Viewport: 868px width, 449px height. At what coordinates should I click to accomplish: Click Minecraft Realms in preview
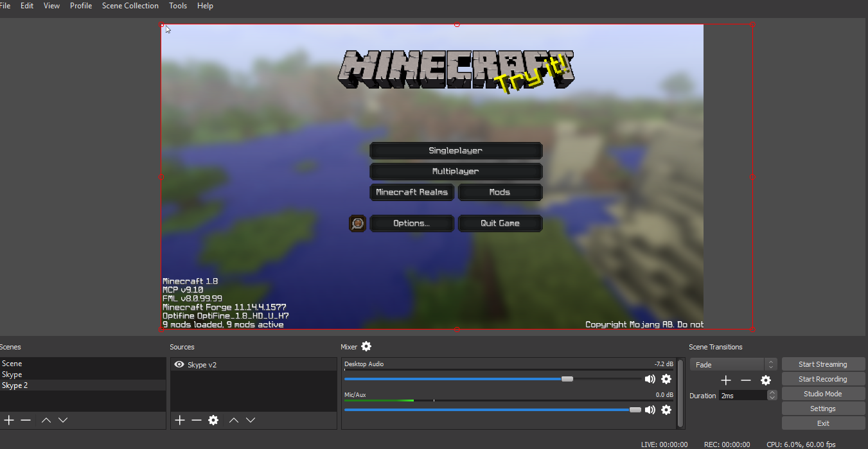coord(412,192)
